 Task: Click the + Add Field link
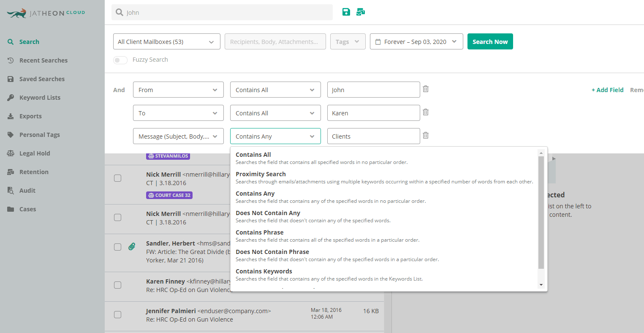click(607, 90)
